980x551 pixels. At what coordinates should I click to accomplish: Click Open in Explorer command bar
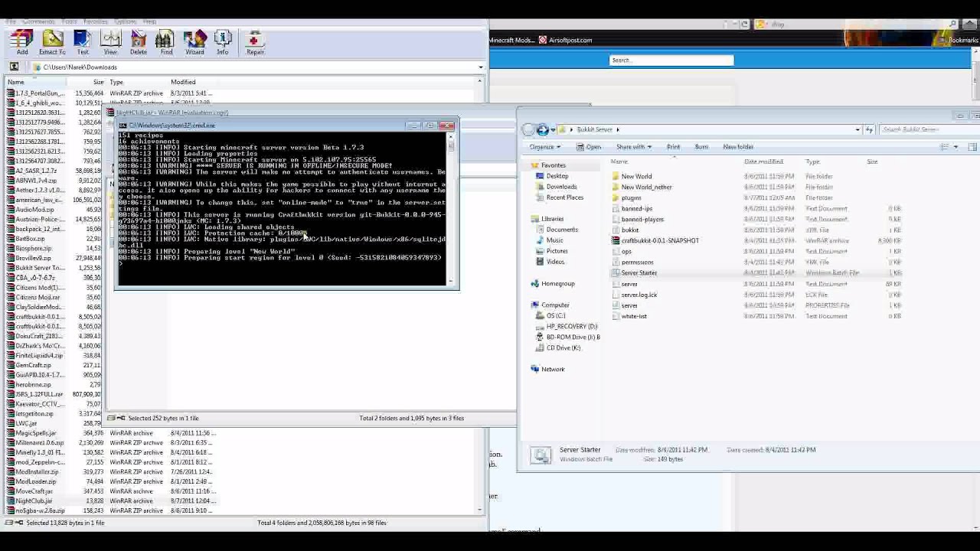(x=589, y=147)
